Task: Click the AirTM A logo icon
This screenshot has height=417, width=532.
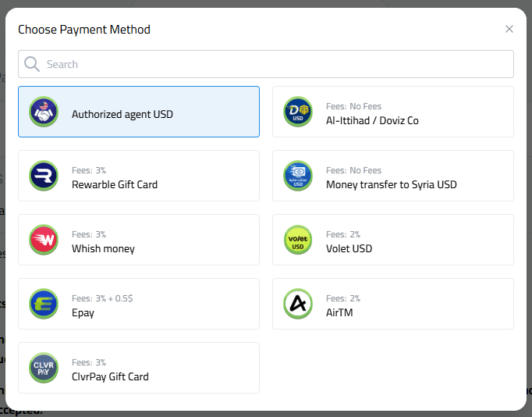Action: (298, 304)
